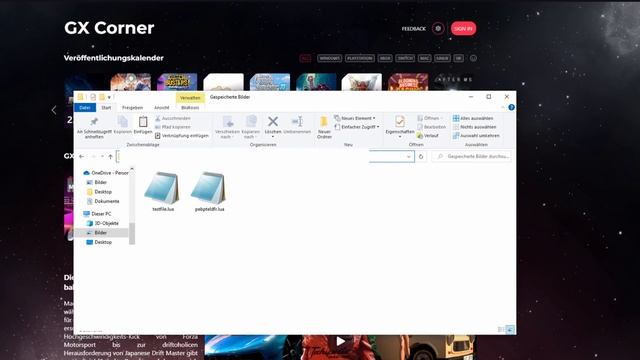
Task: Click the properties icon in quick access toolbar
Action: tap(93, 97)
